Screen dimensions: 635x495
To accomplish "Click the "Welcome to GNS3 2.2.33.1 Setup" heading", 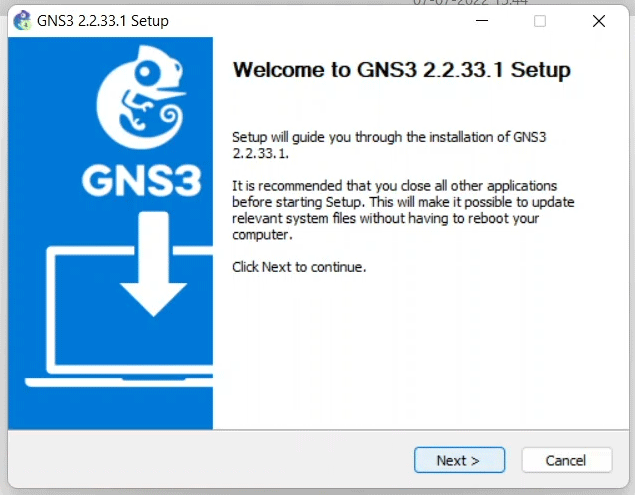I will tap(401, 70).
